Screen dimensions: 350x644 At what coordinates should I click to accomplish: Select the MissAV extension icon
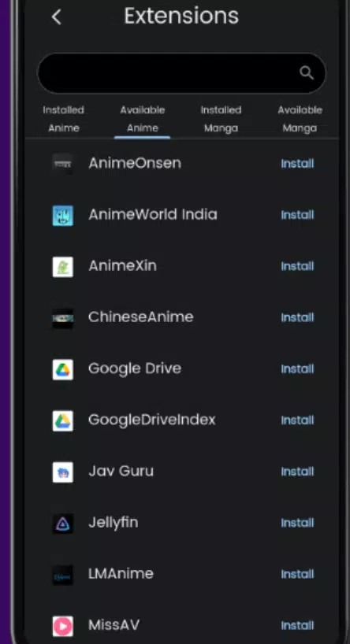click(x=63, y=627)
